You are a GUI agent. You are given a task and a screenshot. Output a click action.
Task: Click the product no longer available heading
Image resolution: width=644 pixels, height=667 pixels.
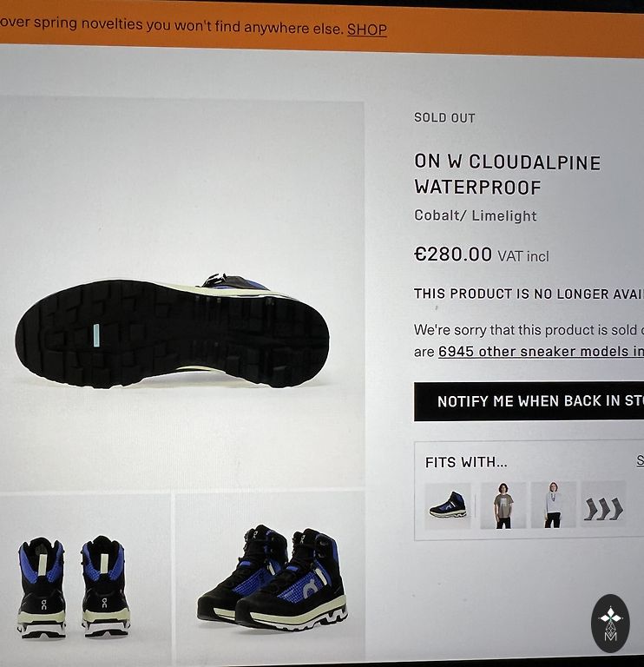(529, 294)
